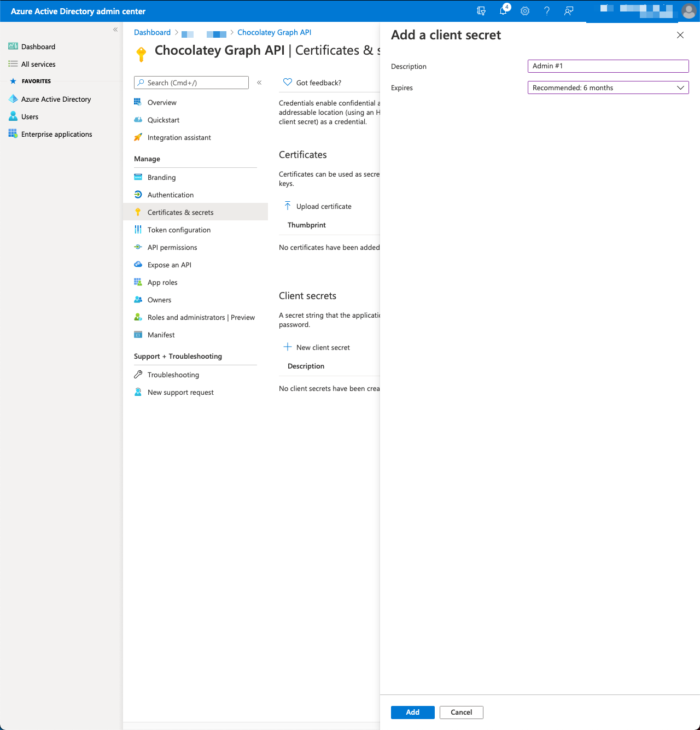Click the API permissions icon
This screenshot has width=700, height=730.
click(x=138, y=247)
